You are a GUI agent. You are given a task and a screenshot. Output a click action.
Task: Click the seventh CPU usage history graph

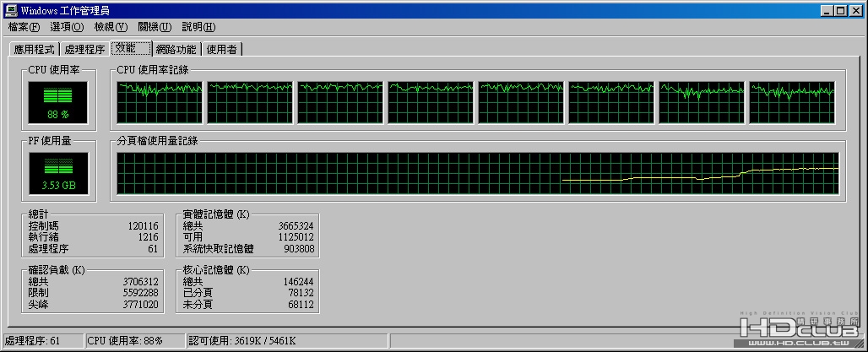click(702, 103)
